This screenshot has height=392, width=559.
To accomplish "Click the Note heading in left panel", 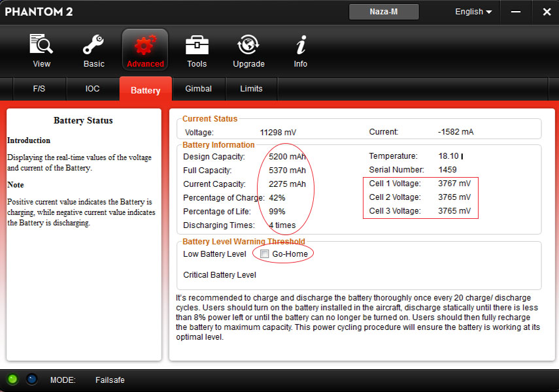I will tap(15, 185).
